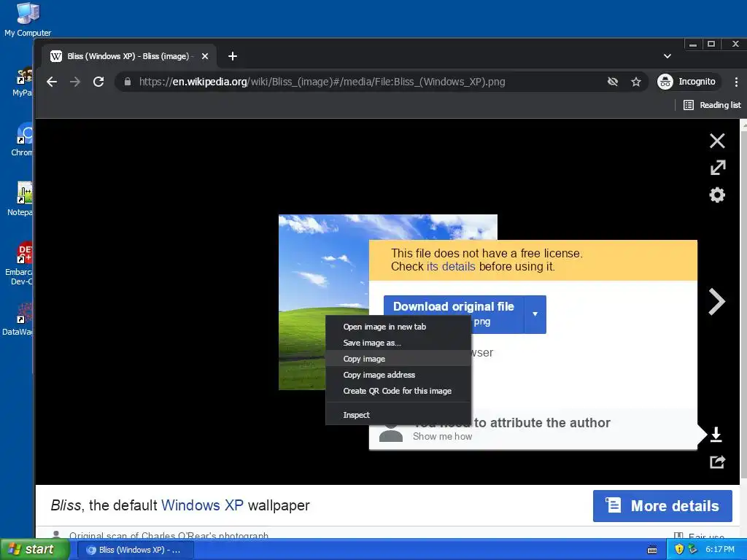This screenshot has width=747, height=560.
Task: Click the network connection tray icon
Action: 692,550
